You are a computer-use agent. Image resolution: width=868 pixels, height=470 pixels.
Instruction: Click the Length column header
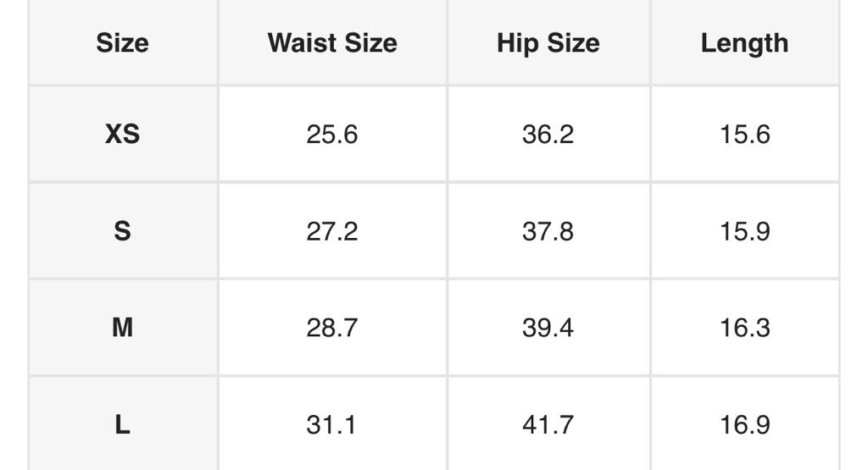pos(744,43)
